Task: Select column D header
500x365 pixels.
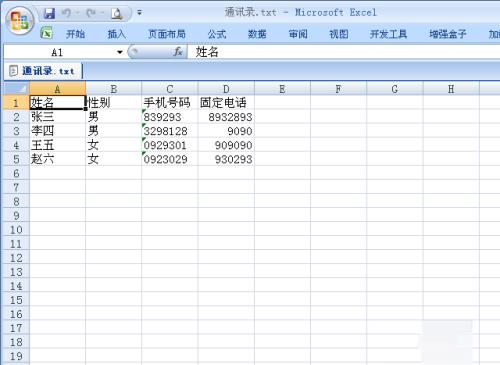Action: click(226, 89)
